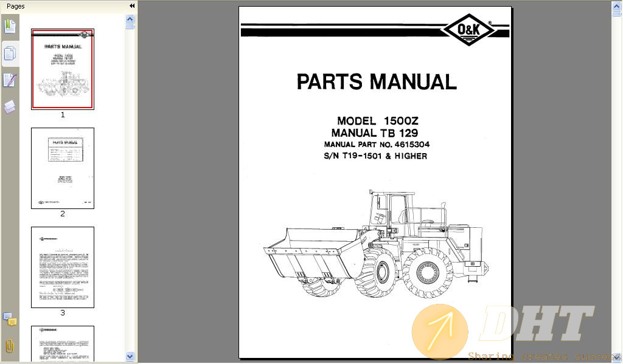Click the thumbnail panel scrollbar thumb
The image size is (623, 364).
(x=130, y=27)
